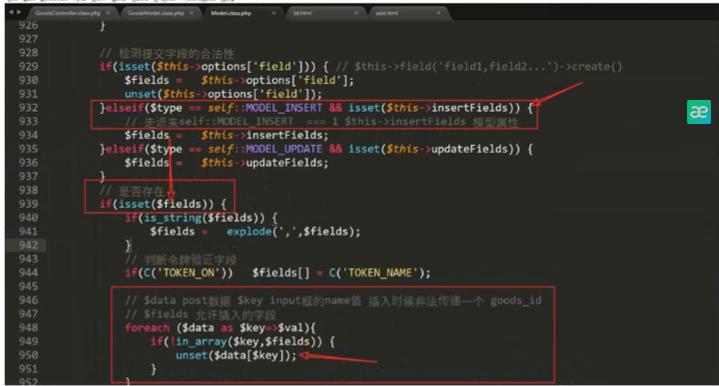719x386 pixels.
Task: Click line number 932 in gutter
Action: 28,108
